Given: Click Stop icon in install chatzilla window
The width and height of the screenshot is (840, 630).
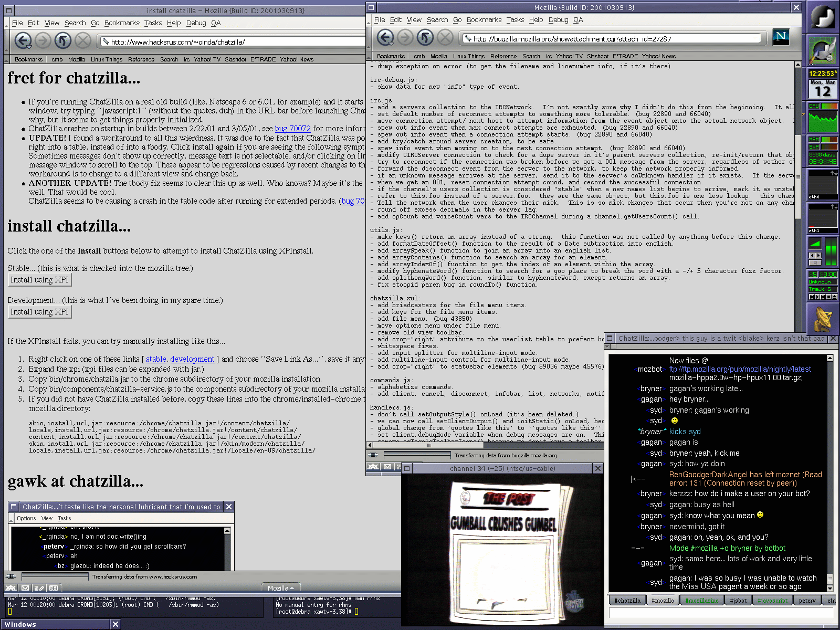Looking at the screenshot, I should click(83, 40).
